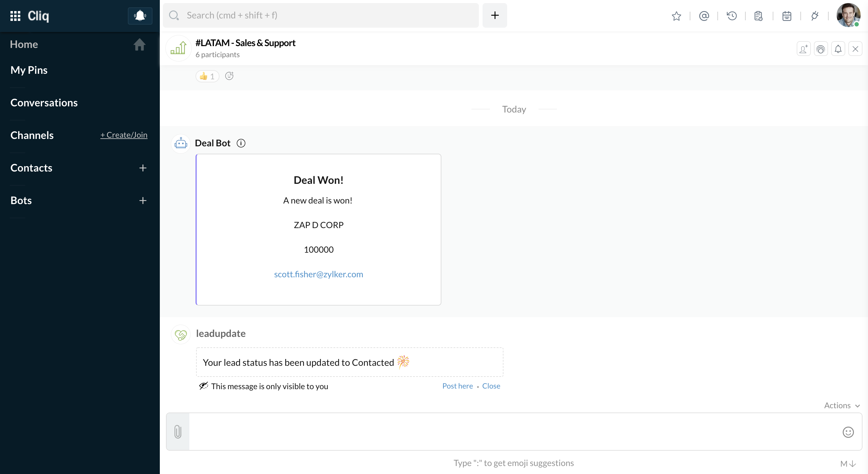Expand the Actions dropdown

pyautogui.click(x=842, y=405)
